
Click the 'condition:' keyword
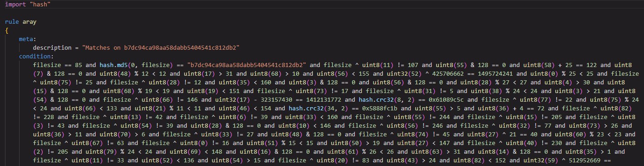pos(36,57)
